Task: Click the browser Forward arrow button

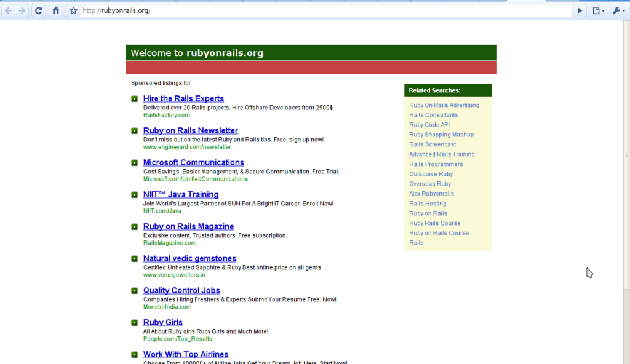Action: (x=22, y=10)
